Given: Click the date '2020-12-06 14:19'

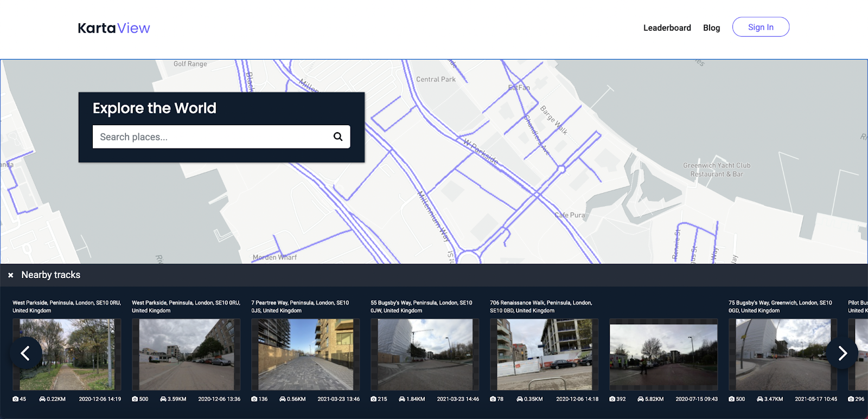Looking at the screenshot, I should pyautogui.click(x=100, y=399).
